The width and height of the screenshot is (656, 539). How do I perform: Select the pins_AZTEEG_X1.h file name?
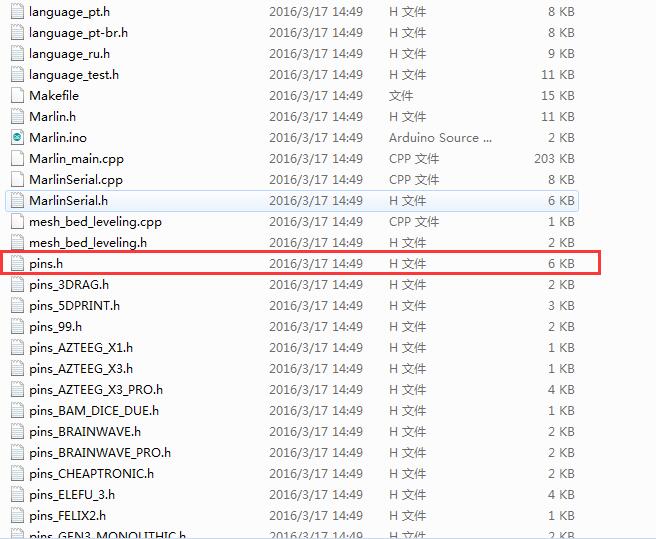81,347
